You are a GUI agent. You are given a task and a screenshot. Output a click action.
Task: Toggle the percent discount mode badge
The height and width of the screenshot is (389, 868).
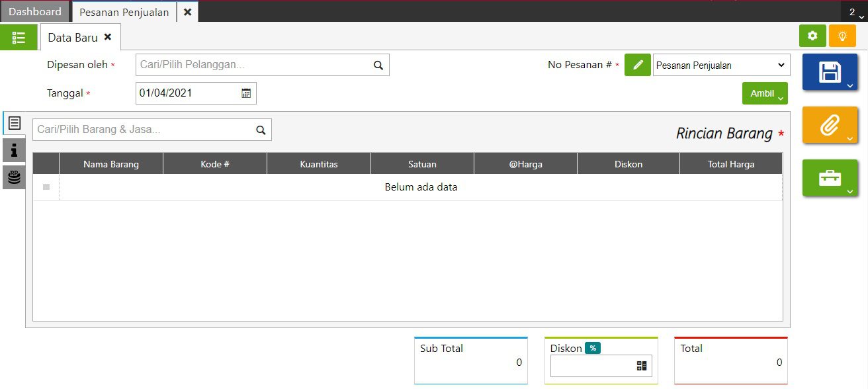click(x=593, y=348)
